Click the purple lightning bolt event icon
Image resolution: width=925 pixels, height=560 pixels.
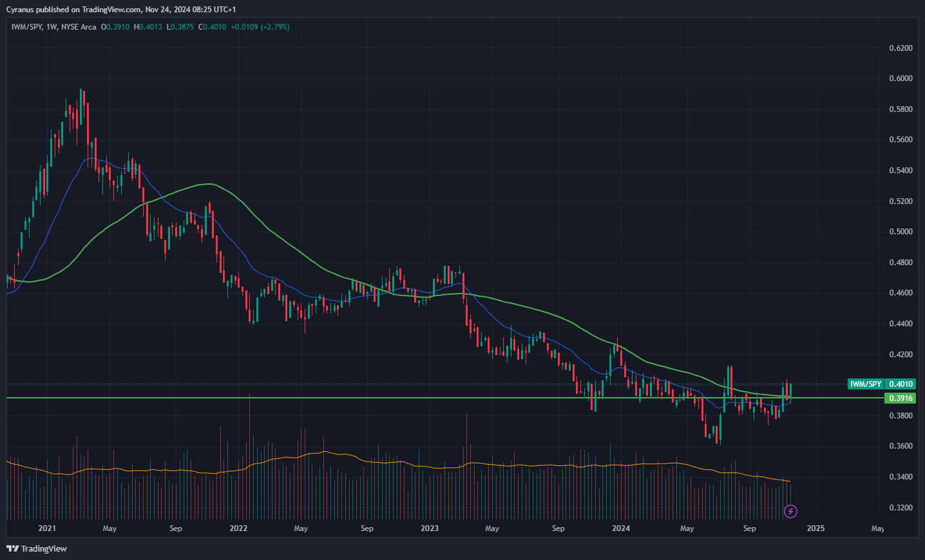click(x=790, y=512)
